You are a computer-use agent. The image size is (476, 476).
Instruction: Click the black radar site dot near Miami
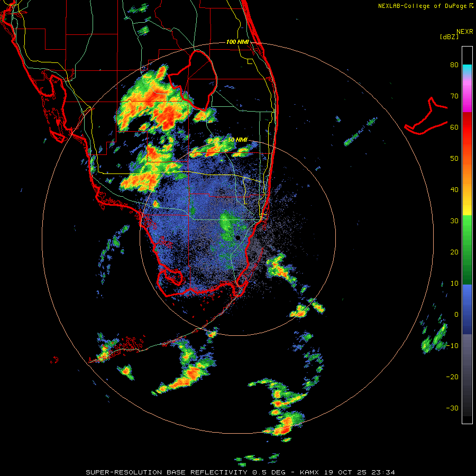(x=237, y=237)
